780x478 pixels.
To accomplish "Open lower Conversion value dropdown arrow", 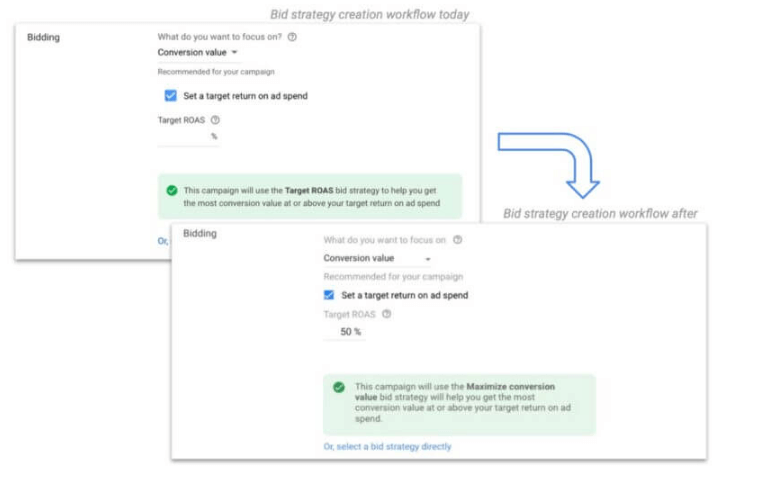I will [428, 259].
